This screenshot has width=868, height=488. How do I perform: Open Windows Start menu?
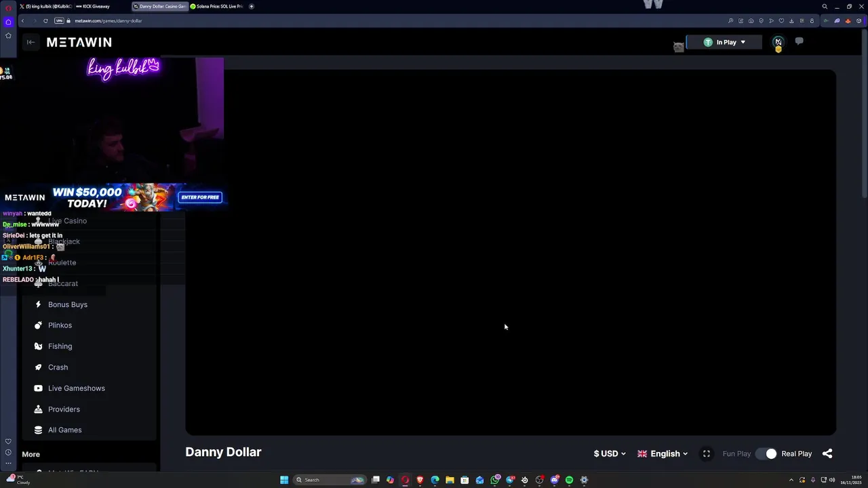click(x=284, y=480)
